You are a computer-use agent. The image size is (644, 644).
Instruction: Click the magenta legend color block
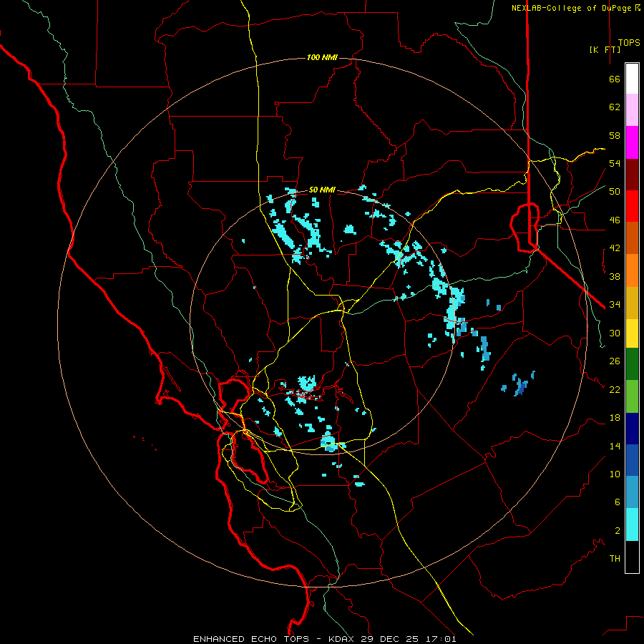coord(632,142)
